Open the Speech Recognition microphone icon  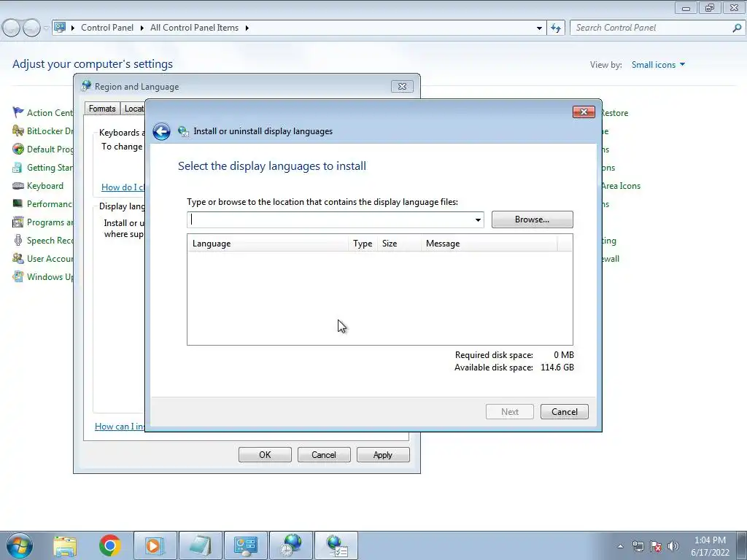[18, 240]
